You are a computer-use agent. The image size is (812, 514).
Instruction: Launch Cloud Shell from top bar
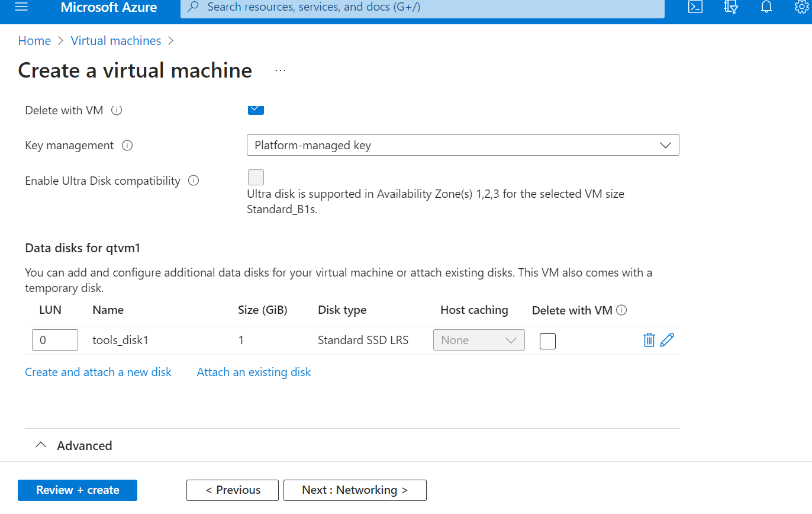tap(695, 7)
